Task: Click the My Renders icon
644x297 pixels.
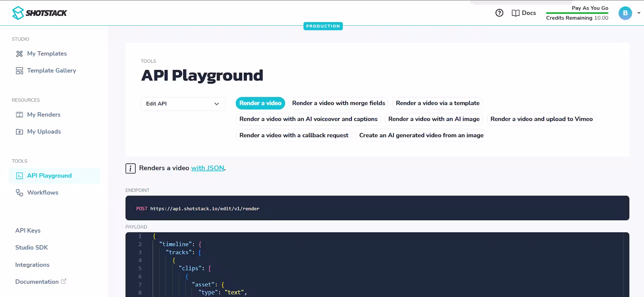Action: point(19,115)
